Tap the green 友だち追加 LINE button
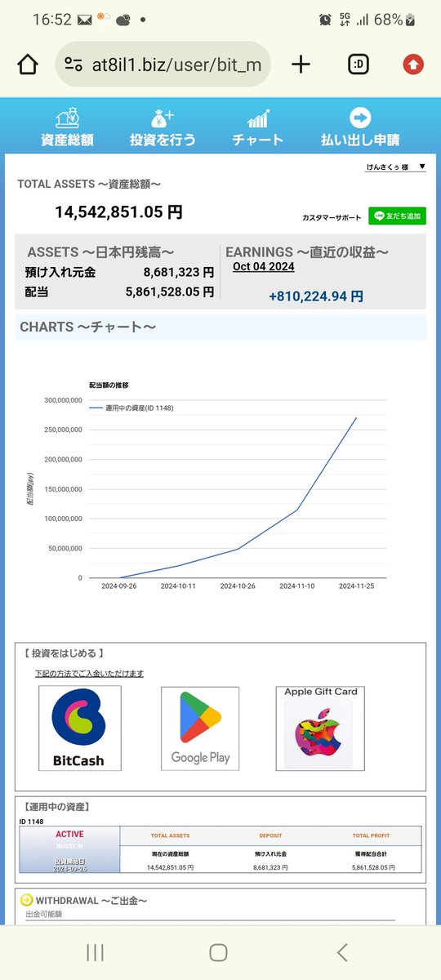The height and width of the screenshot is (980, 441). point(397,216)
